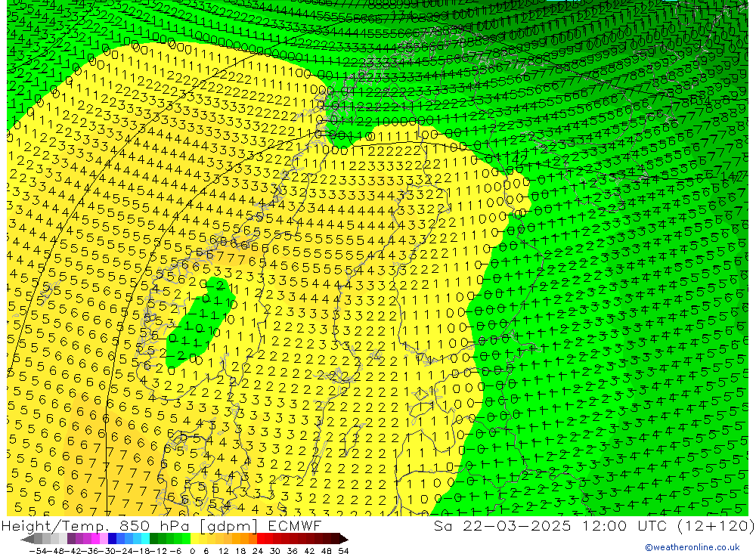
Task: Click the 0 value on the color scale
Action: pos(192,551)
